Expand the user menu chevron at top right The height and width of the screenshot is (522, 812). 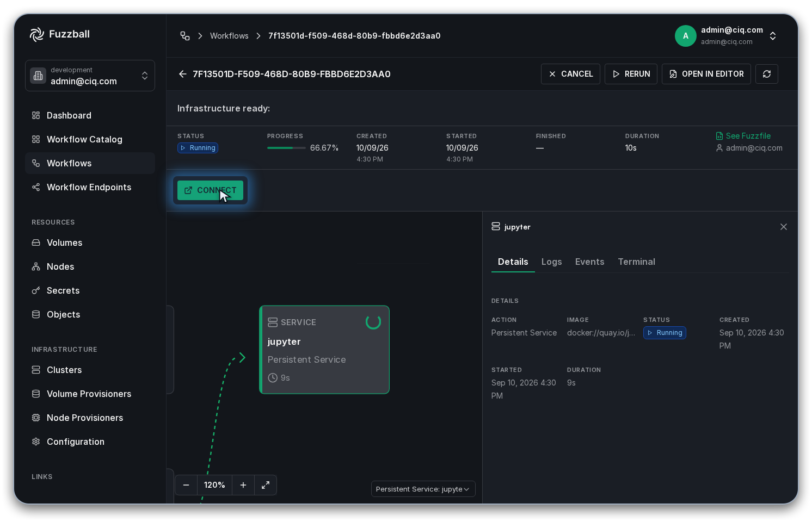tap(773, 36)
